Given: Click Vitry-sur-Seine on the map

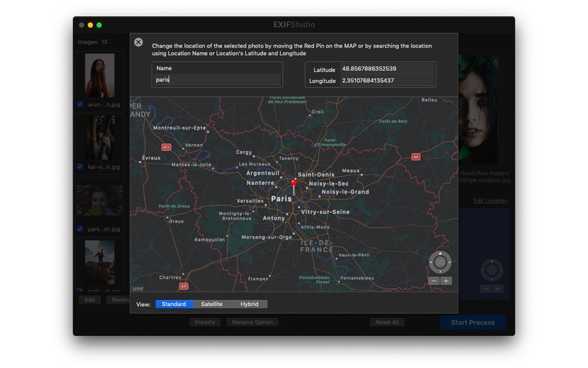Looking at the screenshot, I should (x=325, y=212).
